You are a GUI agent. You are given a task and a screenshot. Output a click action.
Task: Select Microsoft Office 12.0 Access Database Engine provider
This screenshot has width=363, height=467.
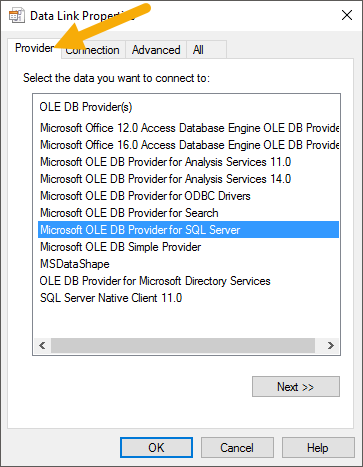pos(188,128)
